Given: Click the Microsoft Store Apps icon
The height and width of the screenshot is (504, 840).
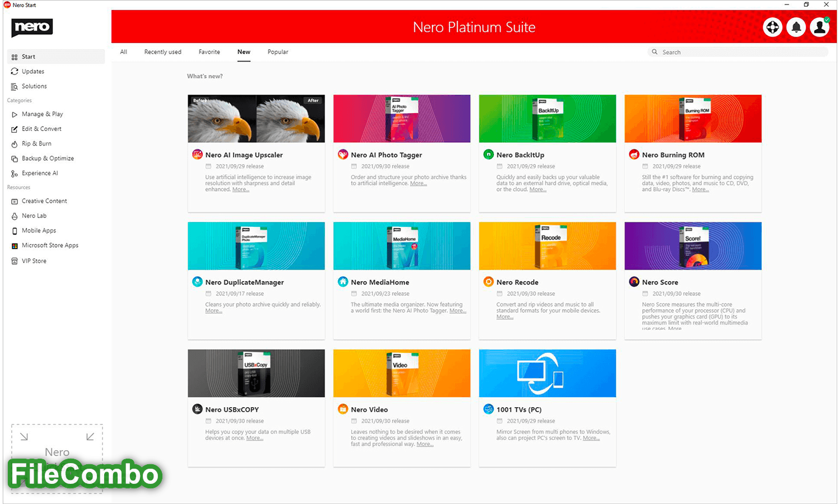Looking at the screenshot, I should (15, 246).
